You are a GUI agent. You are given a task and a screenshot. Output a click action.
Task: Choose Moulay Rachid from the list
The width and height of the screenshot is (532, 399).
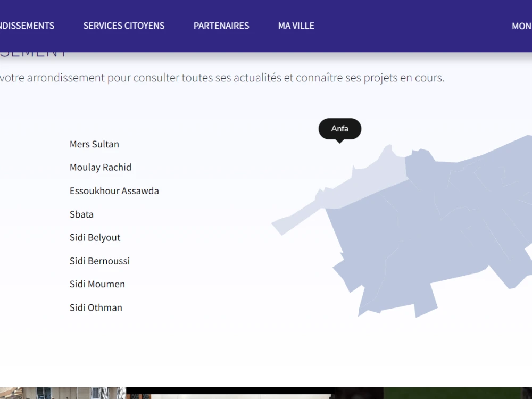pos(101,167)
